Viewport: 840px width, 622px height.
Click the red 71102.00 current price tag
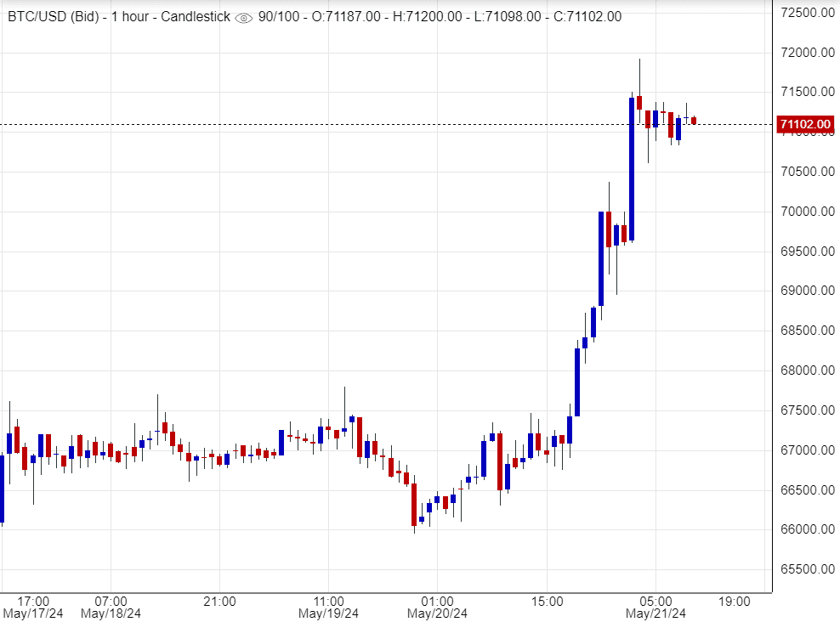point(804,125)
